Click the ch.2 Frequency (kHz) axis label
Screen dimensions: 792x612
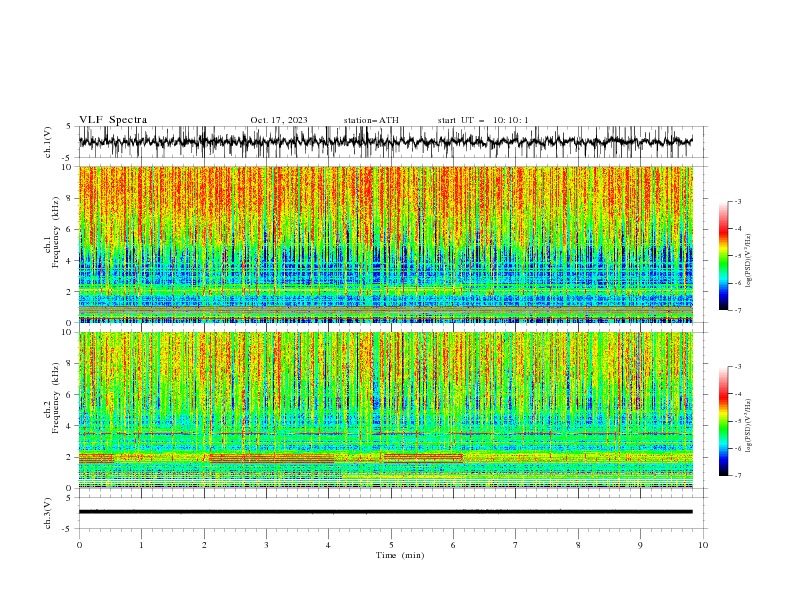tap(52, 398)
